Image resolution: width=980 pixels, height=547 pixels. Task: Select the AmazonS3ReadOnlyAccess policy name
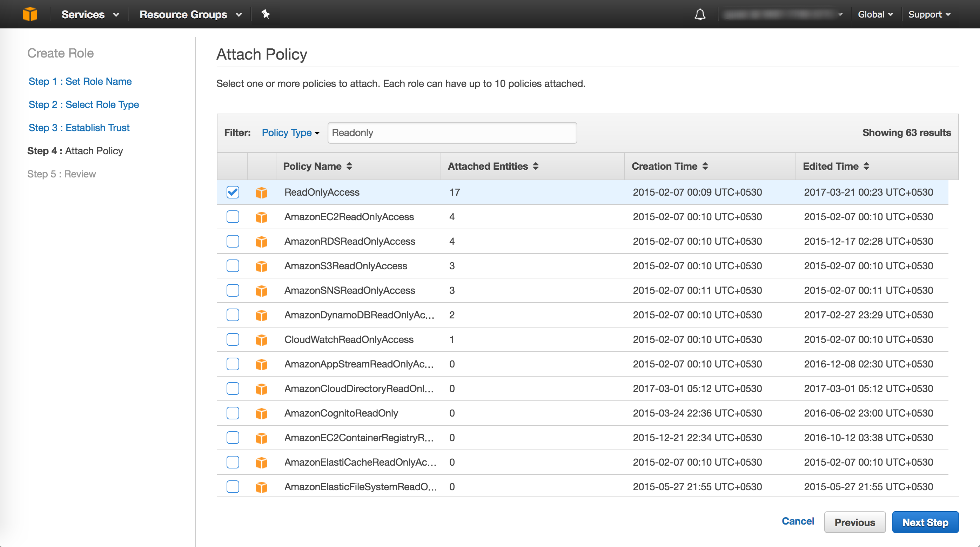346,266
